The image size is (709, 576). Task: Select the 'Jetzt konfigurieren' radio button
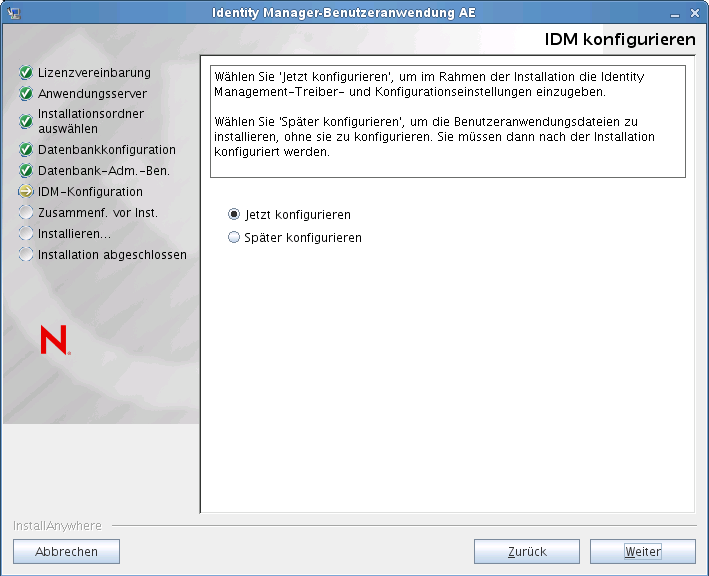pos(234,214)
